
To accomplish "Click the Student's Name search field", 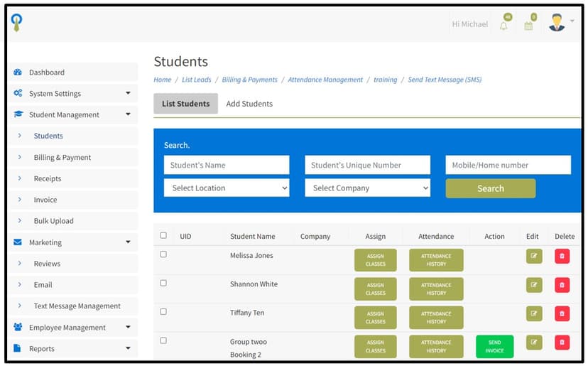I will click(x=227, y=166).
